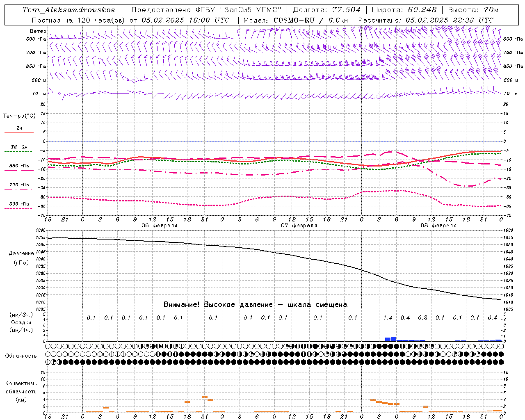Click the highest orange convective cloud bar
This screenshot has width=525, height=420.
pos(204,397)
